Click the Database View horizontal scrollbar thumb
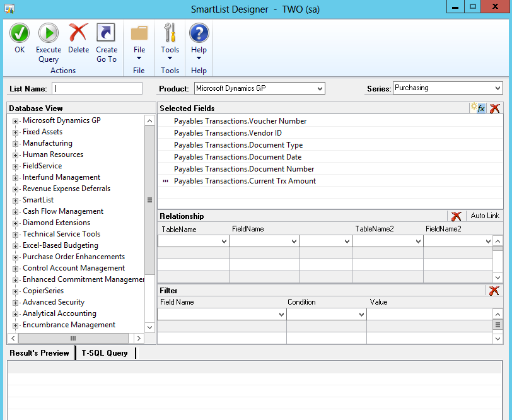This screenshot has height=420, width=512. 73,339
